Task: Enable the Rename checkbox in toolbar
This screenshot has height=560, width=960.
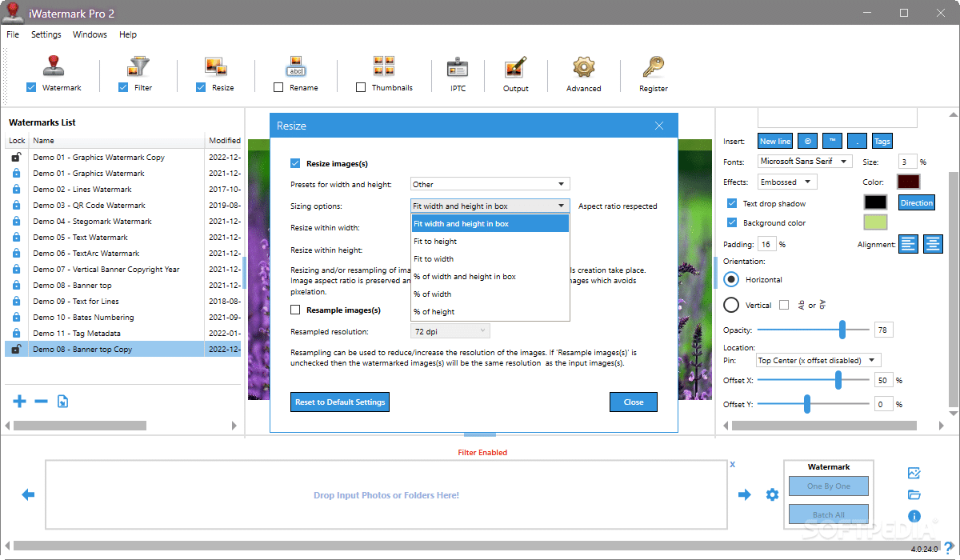Action: (x=278, y=87)
